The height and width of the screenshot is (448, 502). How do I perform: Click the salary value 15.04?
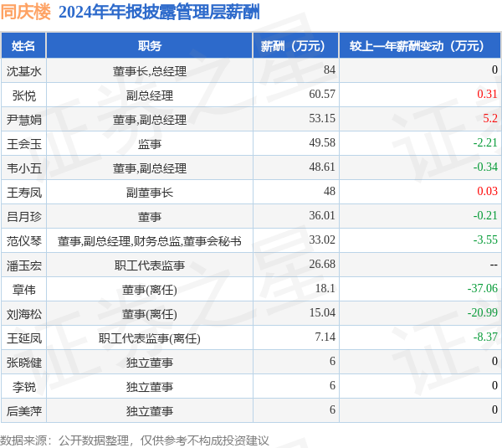point(322,313)
